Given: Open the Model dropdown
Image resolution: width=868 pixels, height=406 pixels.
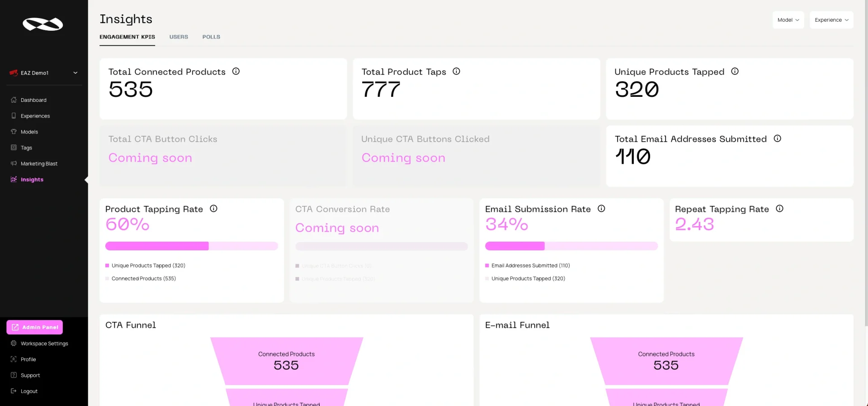Looking at the screenshot, I should [788, 20].
